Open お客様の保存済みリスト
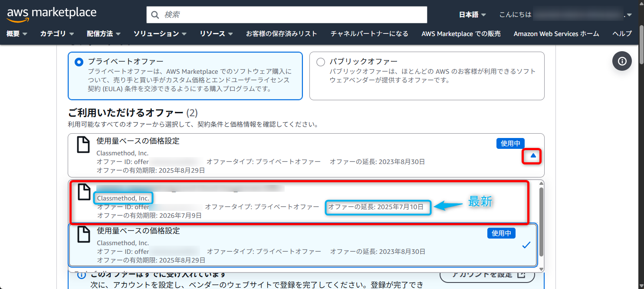Viewport: 644px width, 289px height. pyautogui.click(x=281, y=33)
